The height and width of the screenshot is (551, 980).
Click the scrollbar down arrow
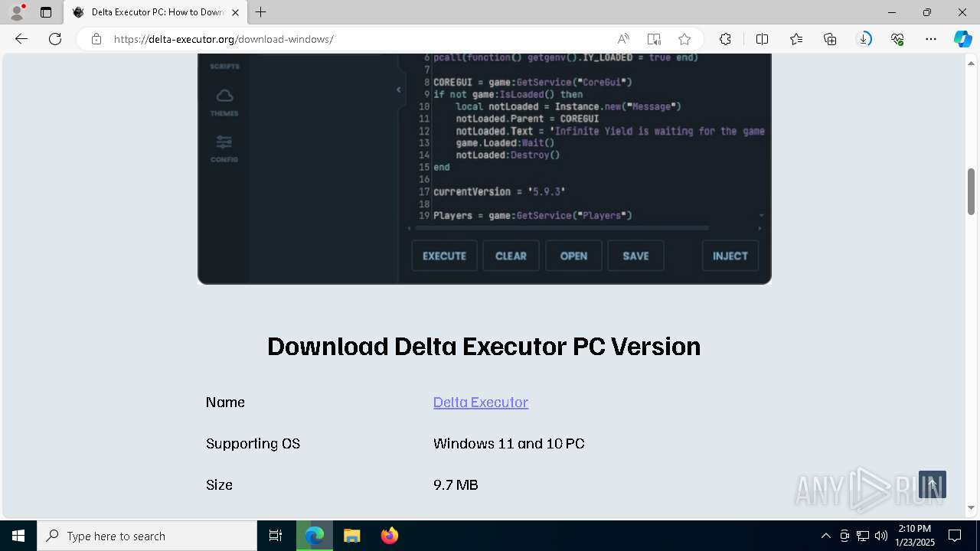[971, 507]
